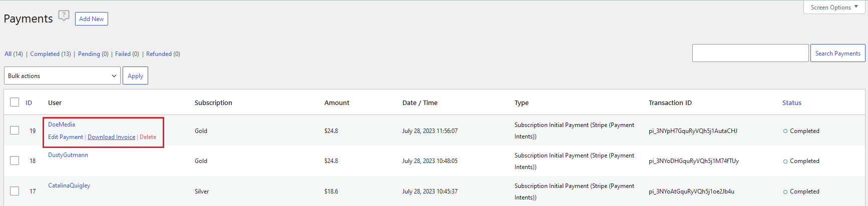View Refunded payments filter
This screenshot has height=206, width=868.
[x=159, y=54]
